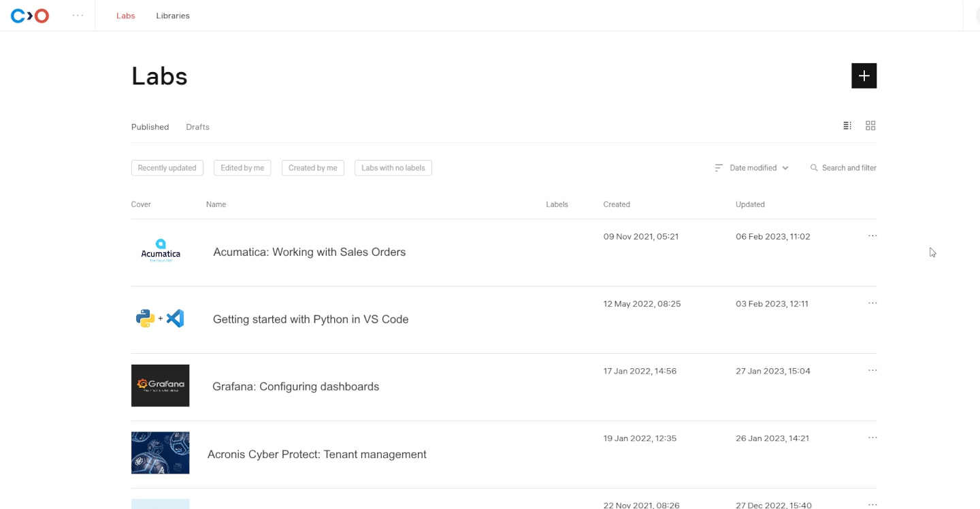980x509 pixels.
Task: Switch to the Drafts tab
Action: click(197, 127)
